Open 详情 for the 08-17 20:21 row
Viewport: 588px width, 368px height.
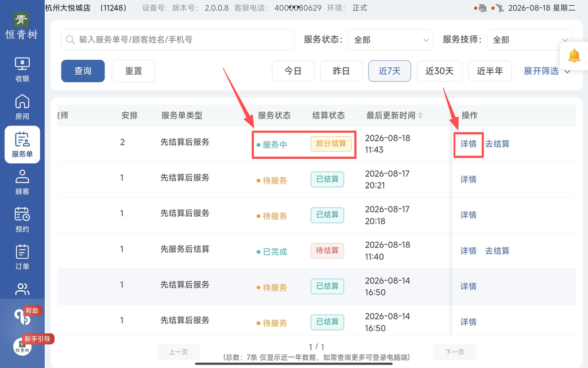point(469,179)
